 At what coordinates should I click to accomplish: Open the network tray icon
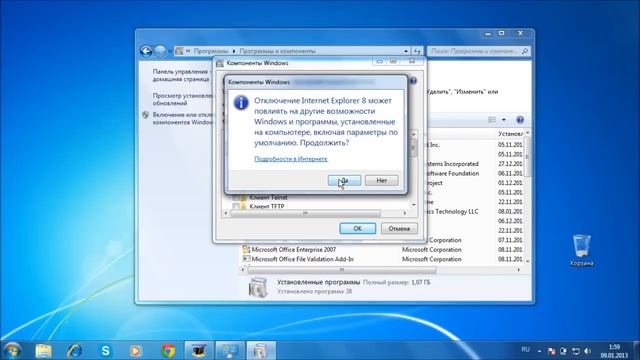576,351
